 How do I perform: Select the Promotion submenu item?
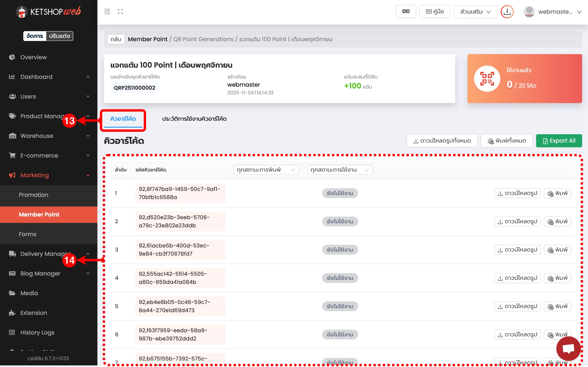(x=33, y=195)
